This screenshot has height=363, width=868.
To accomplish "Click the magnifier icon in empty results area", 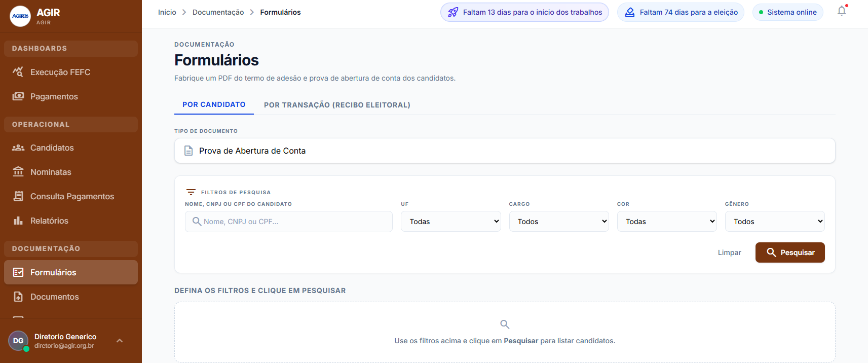I will coord(505,324).
